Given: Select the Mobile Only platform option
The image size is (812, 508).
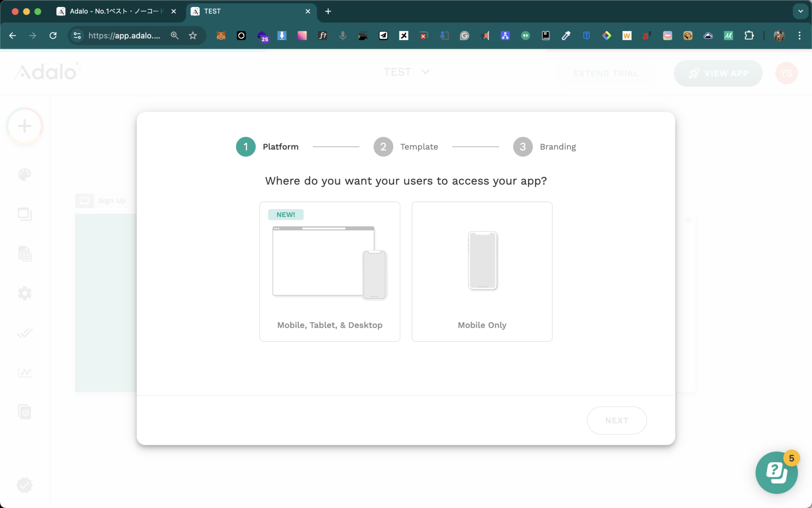Looking at the screenshot, I should pos(482,271).
